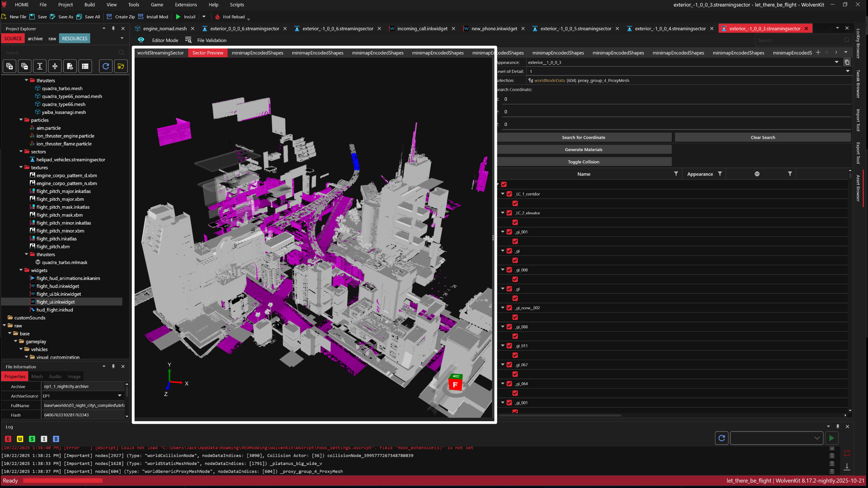The width and height of the screenshot is (868, 488).
Task: Open the Appearance dropdown exterior_-1_0_0_3
Action: point(837,62)
